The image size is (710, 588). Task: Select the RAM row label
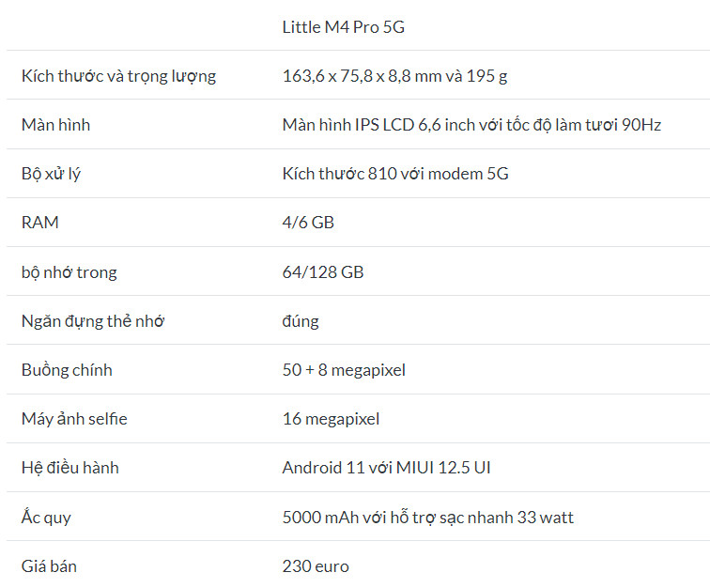pos(40,223)
